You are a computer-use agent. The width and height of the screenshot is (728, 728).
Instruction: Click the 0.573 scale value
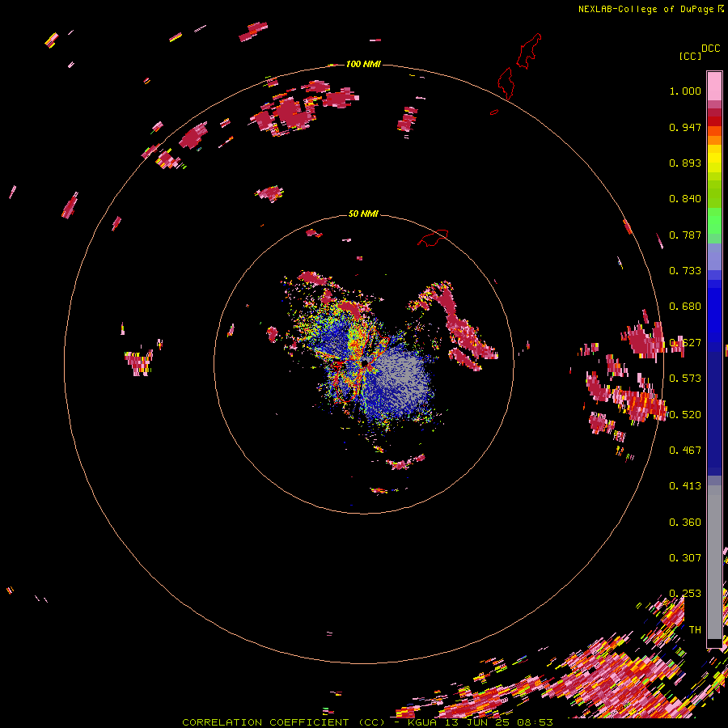tap(685, 379)
